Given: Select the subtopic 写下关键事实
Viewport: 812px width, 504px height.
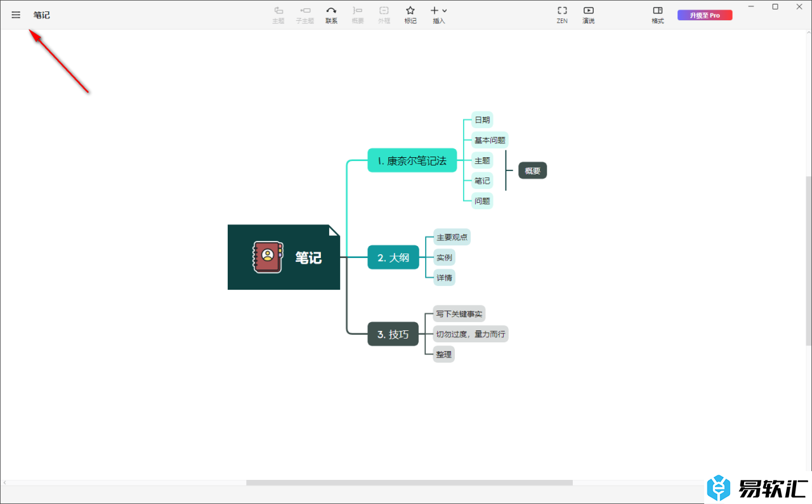Looking at the screenshot, I should coord(459,314).
